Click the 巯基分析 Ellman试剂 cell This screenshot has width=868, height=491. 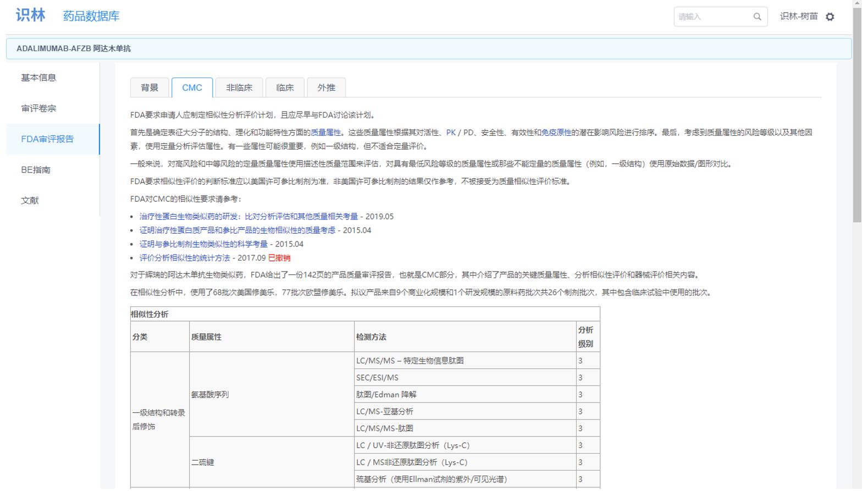coord(465,479)
